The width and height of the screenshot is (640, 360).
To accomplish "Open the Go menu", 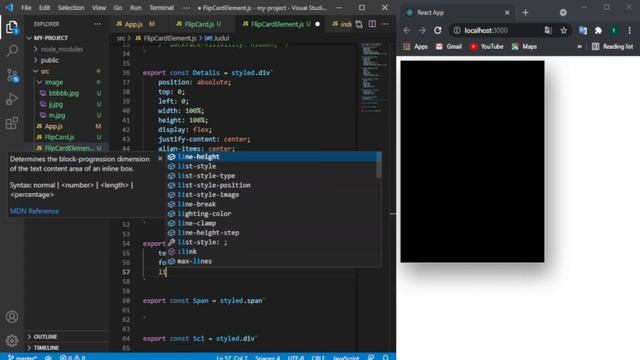I will click(x=118, y=8).
